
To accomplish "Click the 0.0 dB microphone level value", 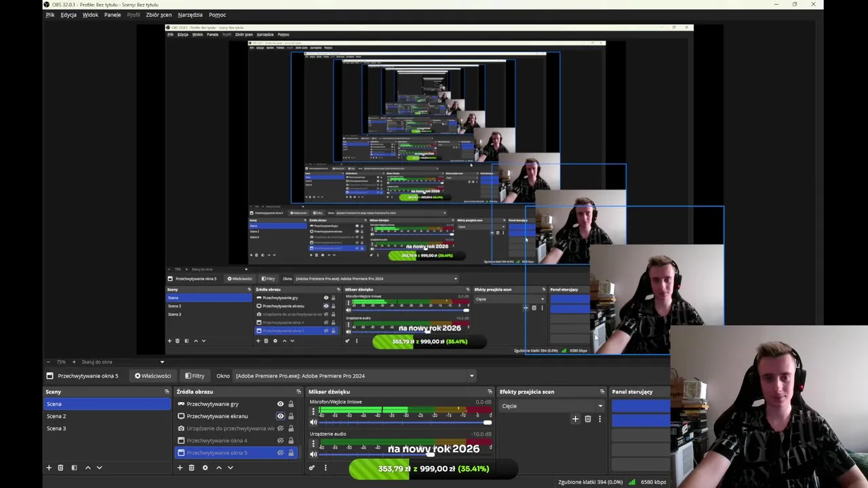I will click(x=484, y=402).
